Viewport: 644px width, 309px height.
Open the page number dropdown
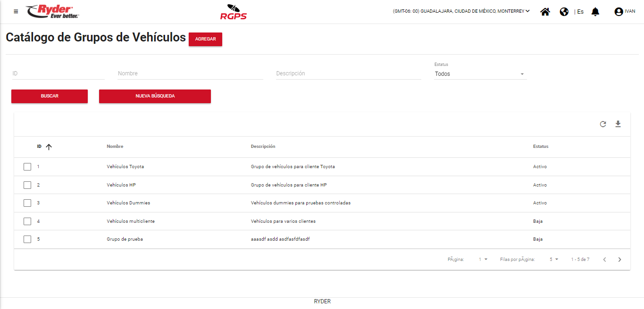tap(483, 260)
